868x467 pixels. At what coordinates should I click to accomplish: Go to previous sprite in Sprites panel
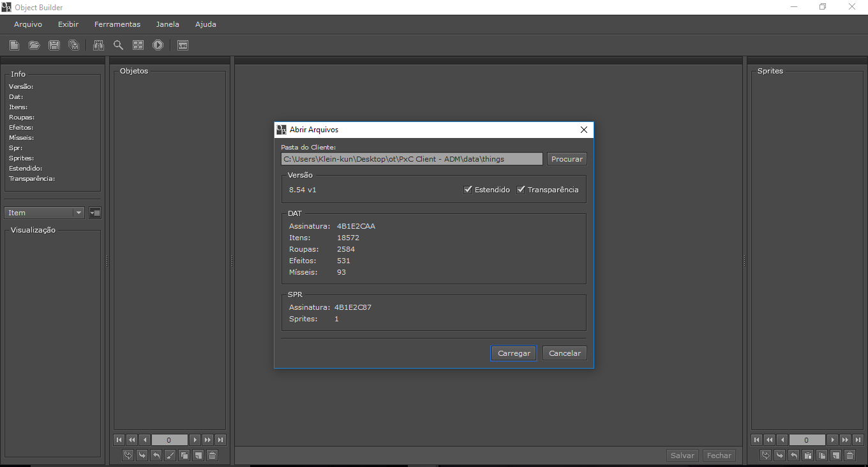(782, 440)
